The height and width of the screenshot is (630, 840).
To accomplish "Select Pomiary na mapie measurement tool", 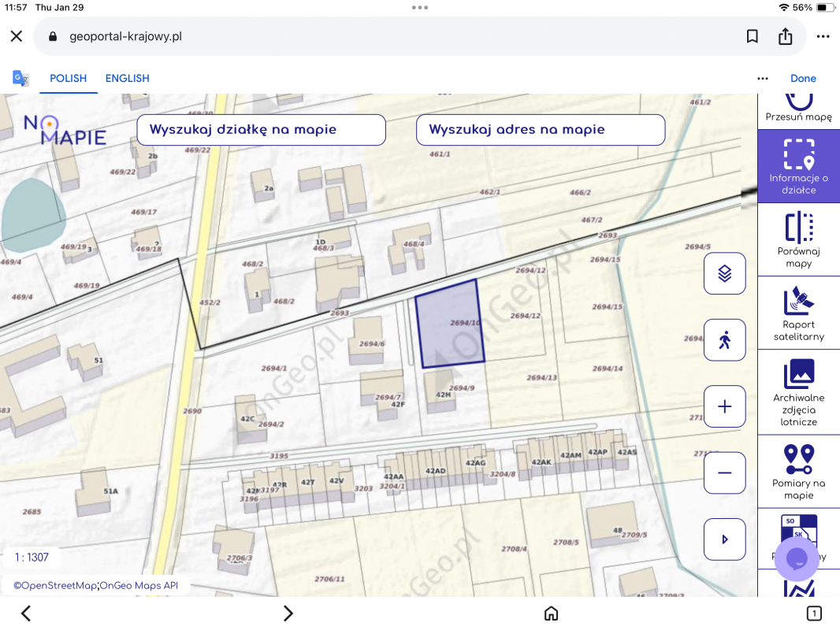I will (x=798, y=471).
